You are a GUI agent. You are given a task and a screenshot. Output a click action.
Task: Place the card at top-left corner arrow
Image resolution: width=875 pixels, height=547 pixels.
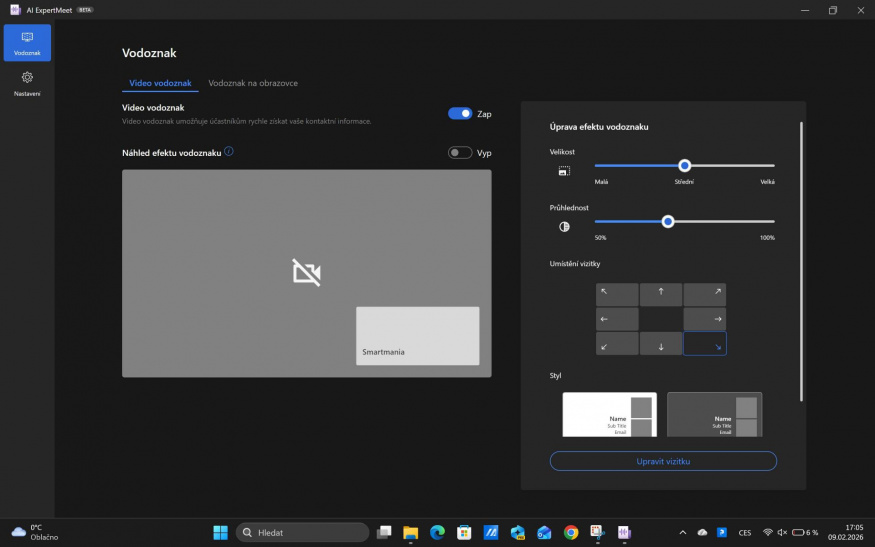(617, 294)
